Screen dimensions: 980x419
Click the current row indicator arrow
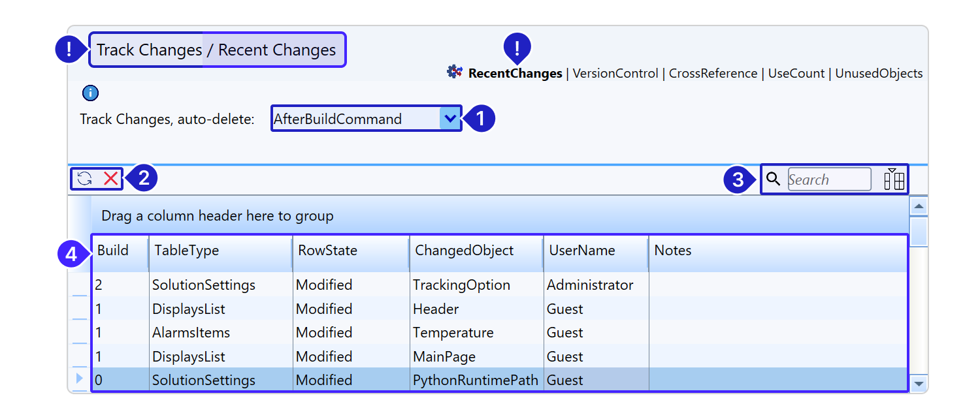(80, 379)
